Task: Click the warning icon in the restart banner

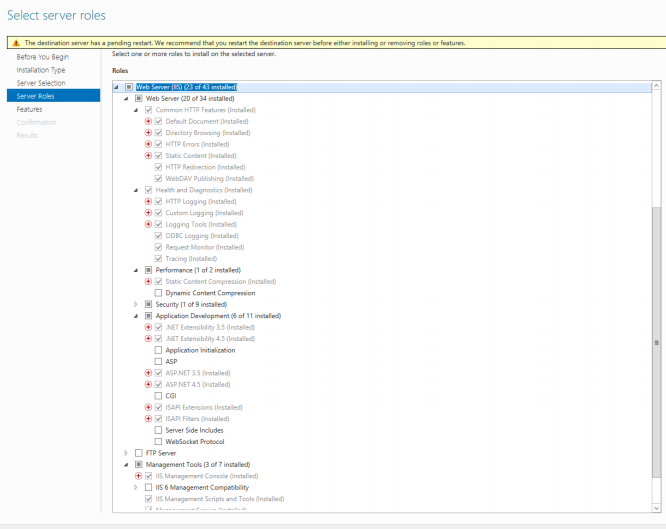Action: 16,43
